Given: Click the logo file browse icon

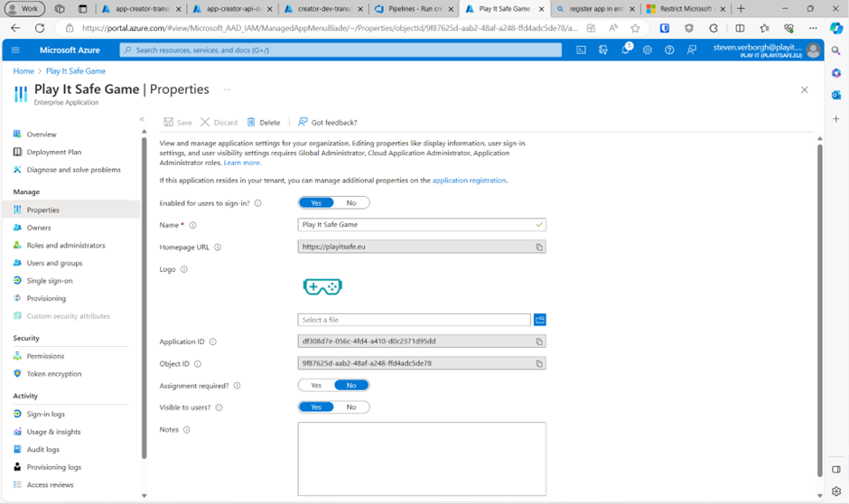Looking at the screenshot, I should coord(540,320).
